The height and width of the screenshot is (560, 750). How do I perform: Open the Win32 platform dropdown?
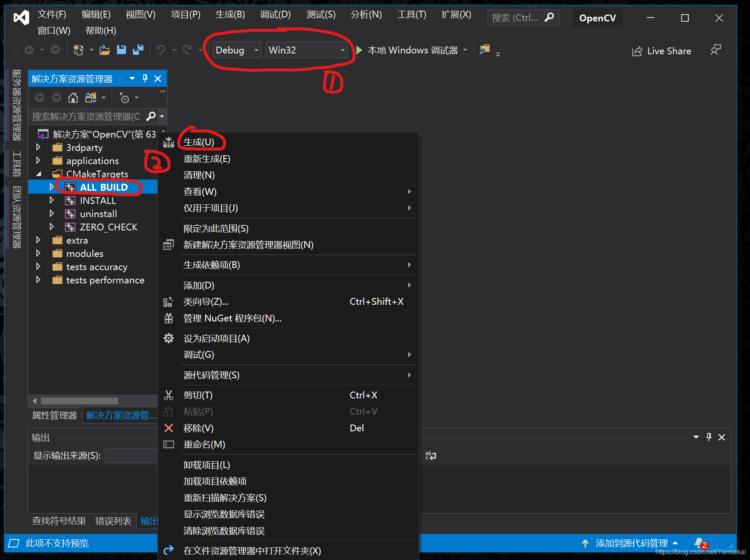tap(307, 50)
